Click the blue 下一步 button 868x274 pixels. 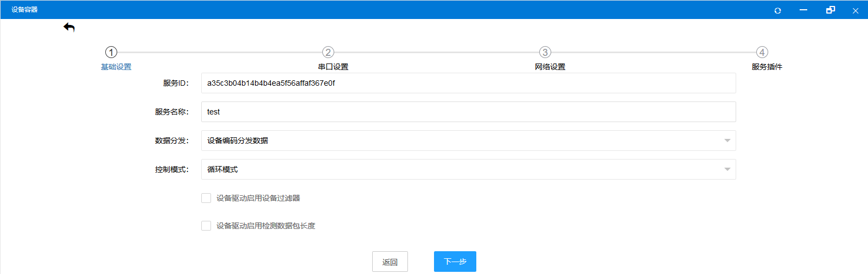(x=455, y=262)
